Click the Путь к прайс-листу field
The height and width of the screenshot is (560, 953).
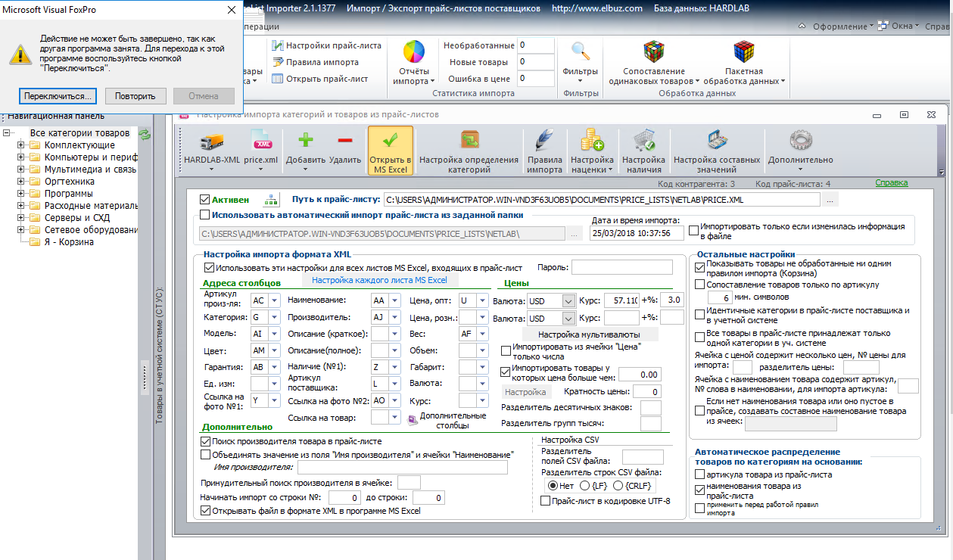click(601, 200)
